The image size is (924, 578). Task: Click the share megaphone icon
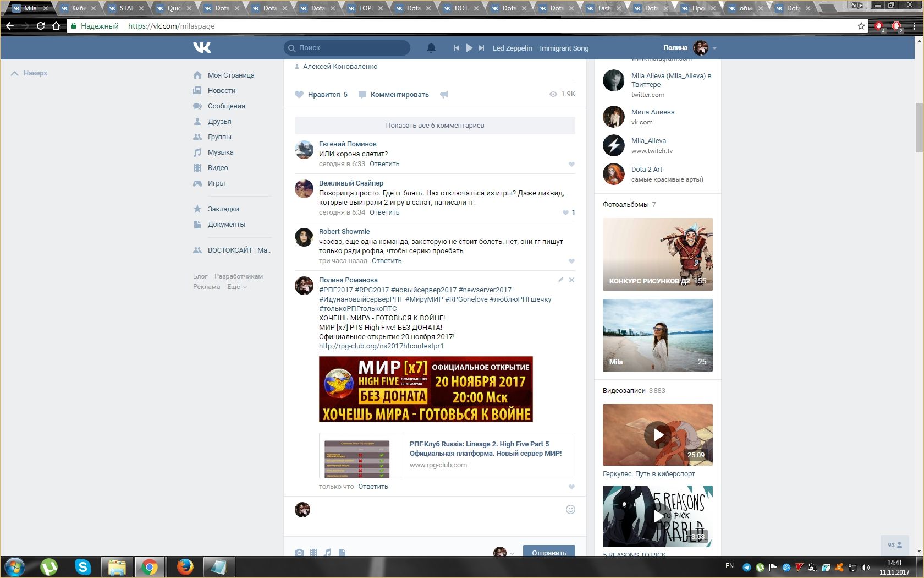tap(444, 95)
